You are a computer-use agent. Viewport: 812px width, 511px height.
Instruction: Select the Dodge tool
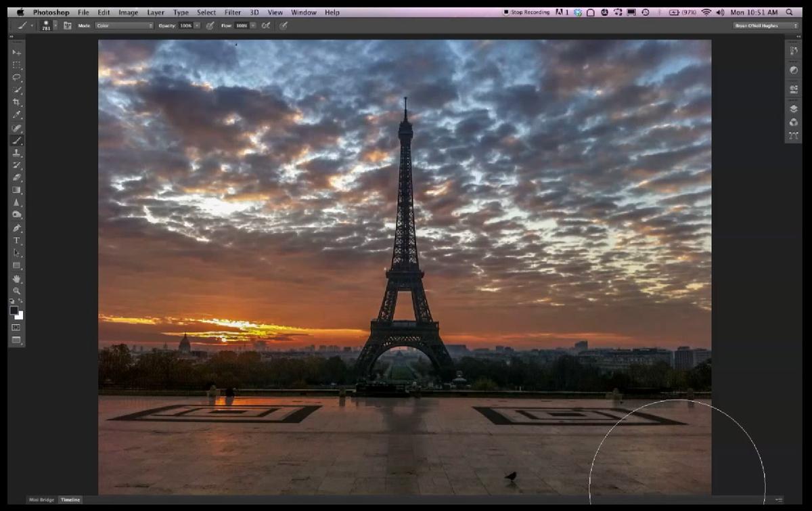pos(17,215)
